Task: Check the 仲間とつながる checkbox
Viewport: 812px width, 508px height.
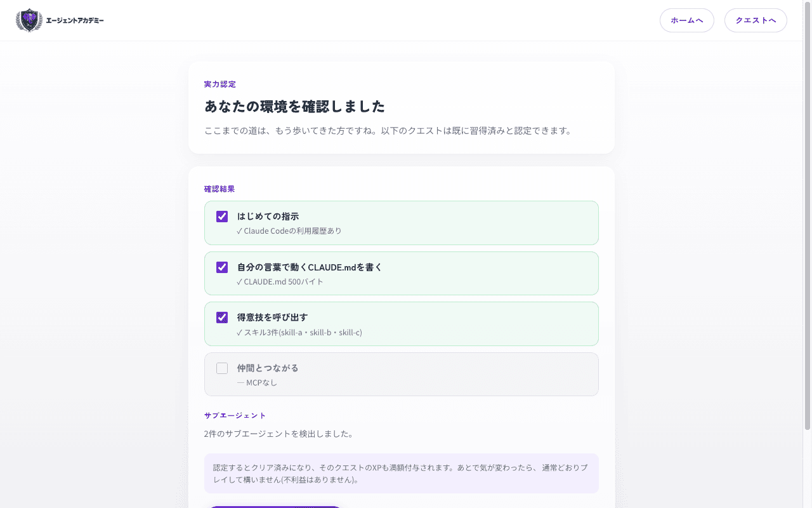Action: click(x=222, y=368)
